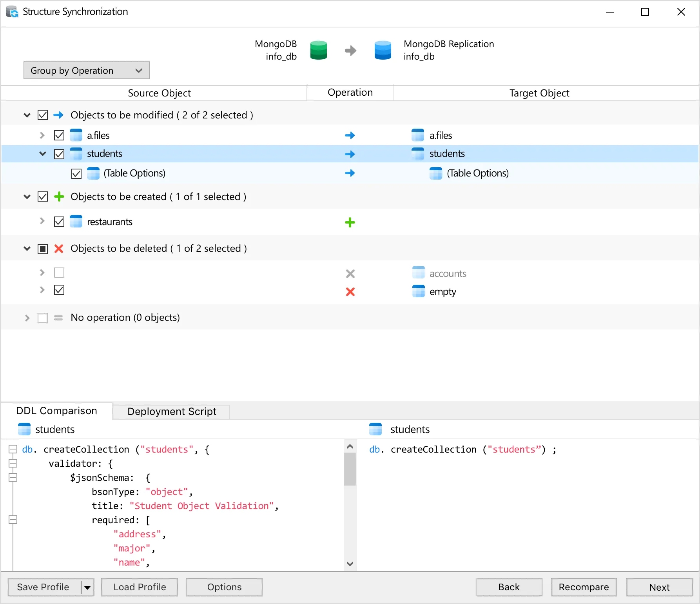Click the green plus icon beside Objects to be created
Screen dimensions: 700x604
point(59,196)
